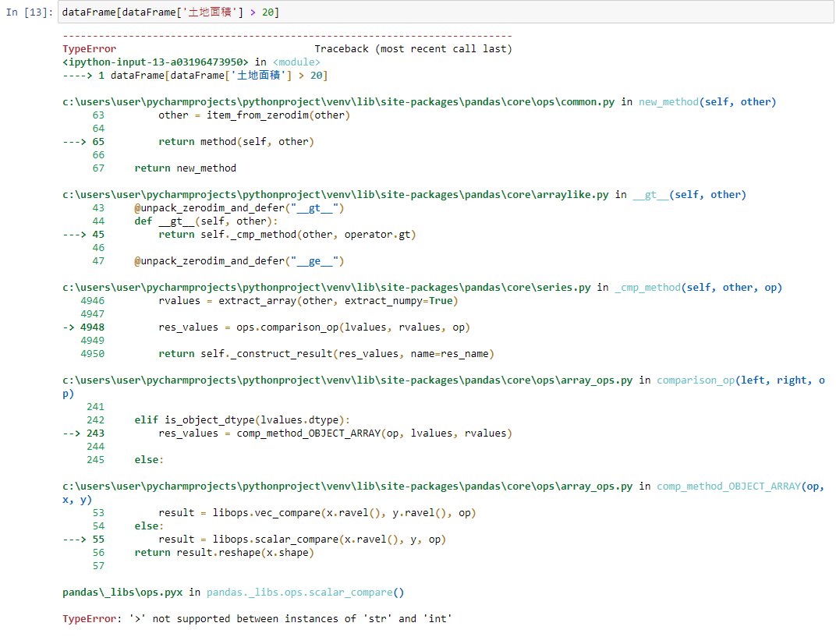Click line 43 unpack_zerodim_and_defer "__gt__" decorator
The image size is (836, 644).
point(239,208)
